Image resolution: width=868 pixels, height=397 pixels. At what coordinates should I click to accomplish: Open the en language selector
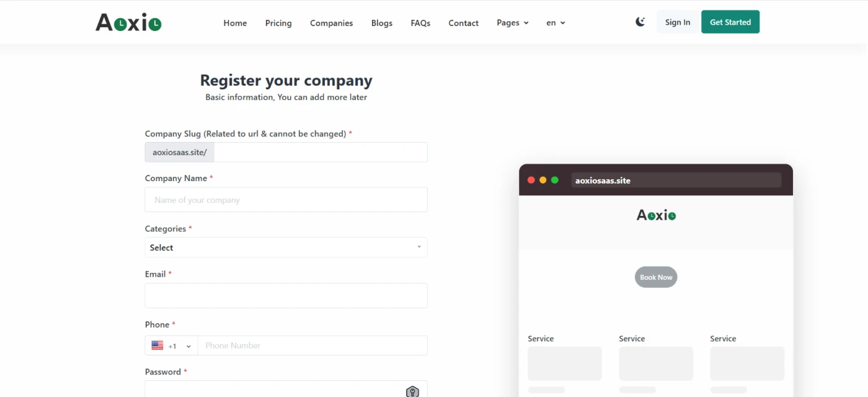[x=556, y=22]
